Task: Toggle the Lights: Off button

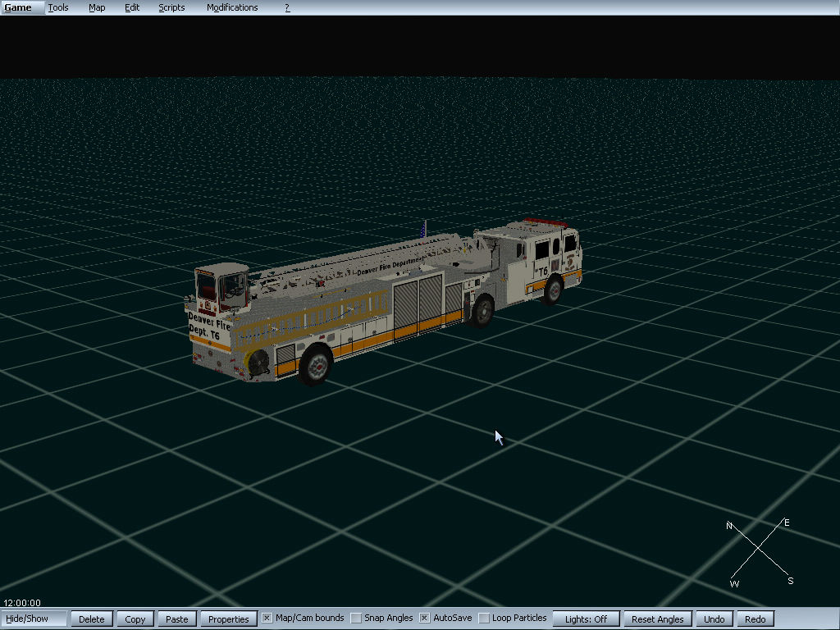Action: tap(586, 619)
